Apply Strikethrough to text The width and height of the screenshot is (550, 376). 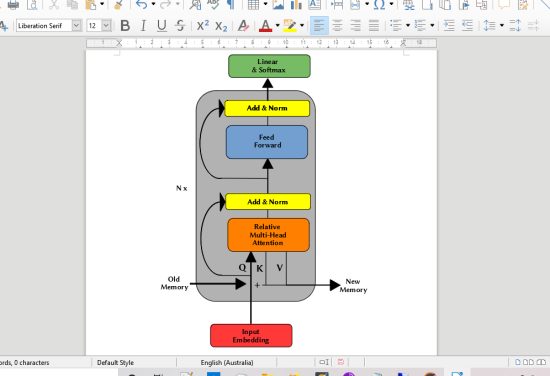coord(180,26)
